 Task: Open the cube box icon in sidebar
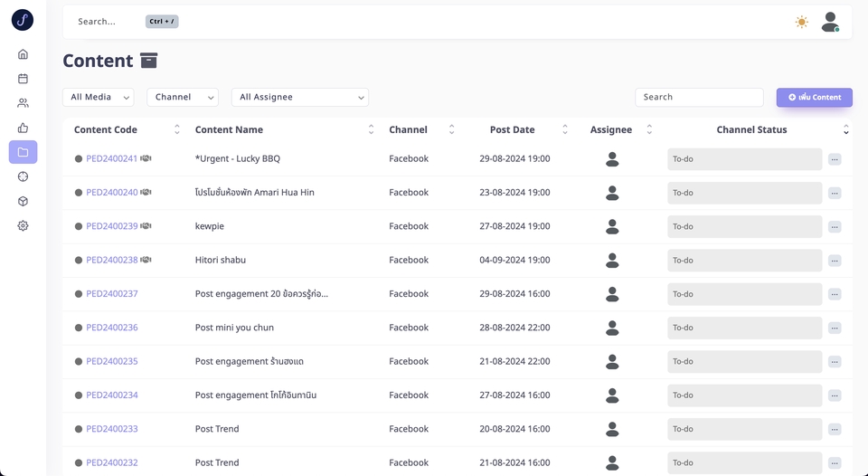(x=23, y=201)
